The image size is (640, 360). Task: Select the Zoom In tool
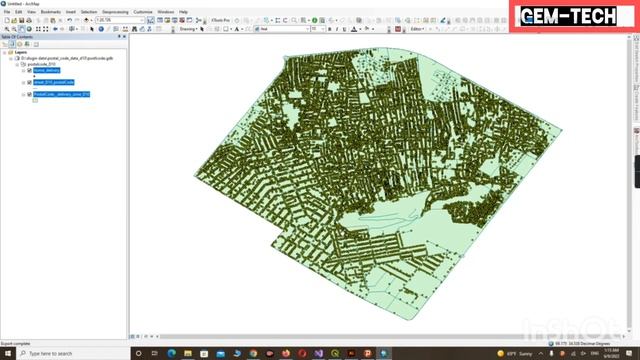[7, 29]
